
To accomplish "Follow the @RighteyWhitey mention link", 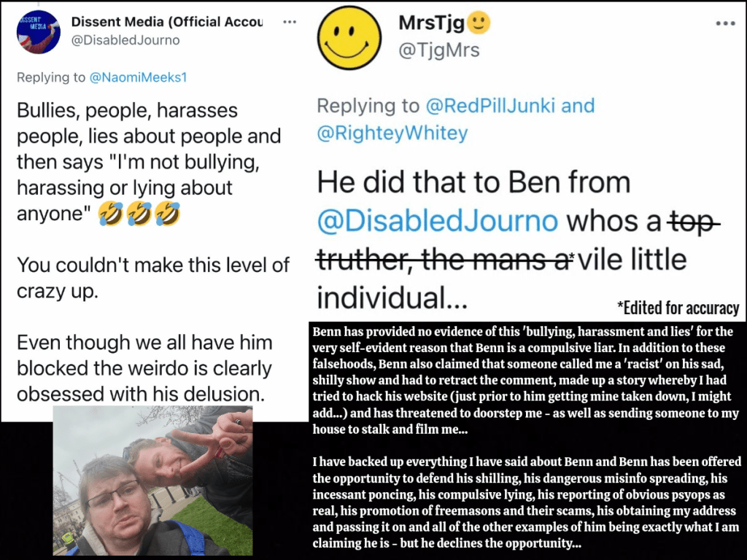I will [x=392, y=133].
